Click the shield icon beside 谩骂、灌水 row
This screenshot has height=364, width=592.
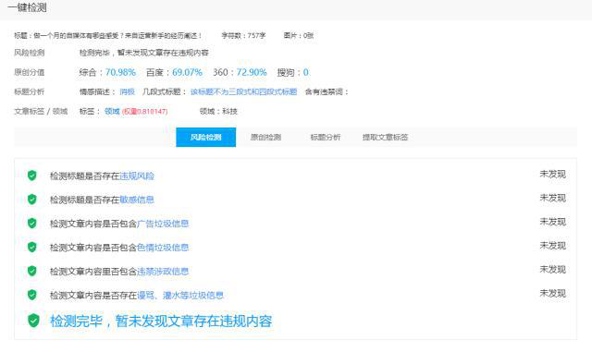tap(32, 295)
